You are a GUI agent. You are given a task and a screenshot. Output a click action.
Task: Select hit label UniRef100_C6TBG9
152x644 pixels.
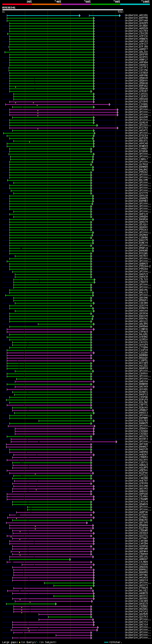136,73
